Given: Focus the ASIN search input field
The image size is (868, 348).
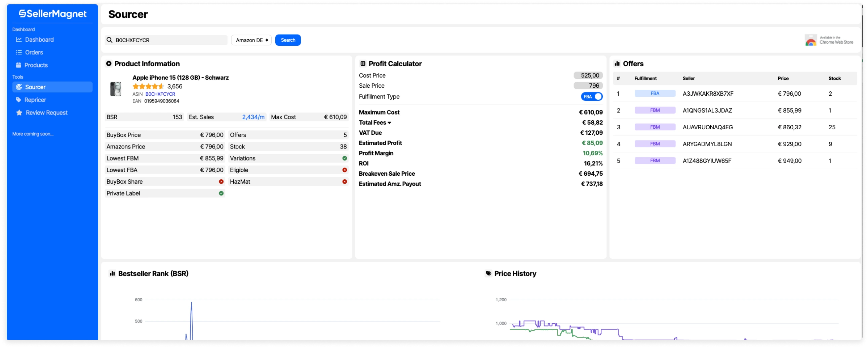Looking at the screenshot, I should point(166,40).
